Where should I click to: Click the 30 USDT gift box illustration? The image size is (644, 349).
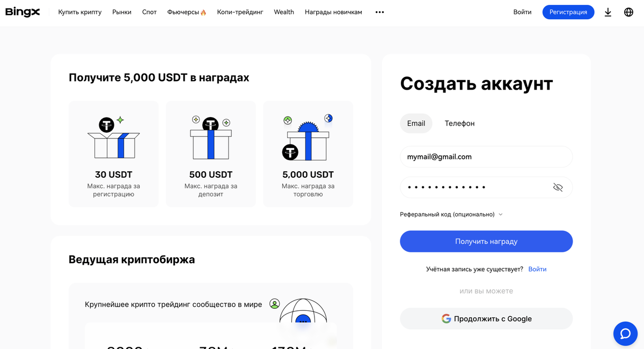114,137
